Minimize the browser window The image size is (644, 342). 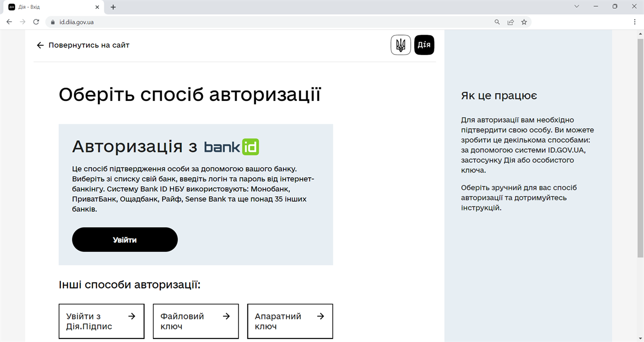tap(596, 7)
